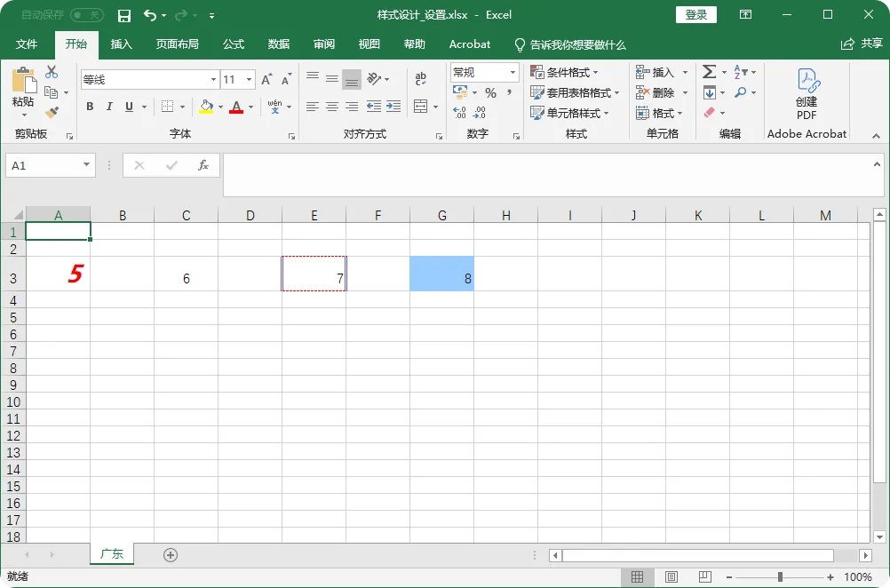Image resolution: width=890 pixels, height=588 pixels.
Task: Click the 格式 cells button
Action: pyautogui.click(x=660, y=113)
